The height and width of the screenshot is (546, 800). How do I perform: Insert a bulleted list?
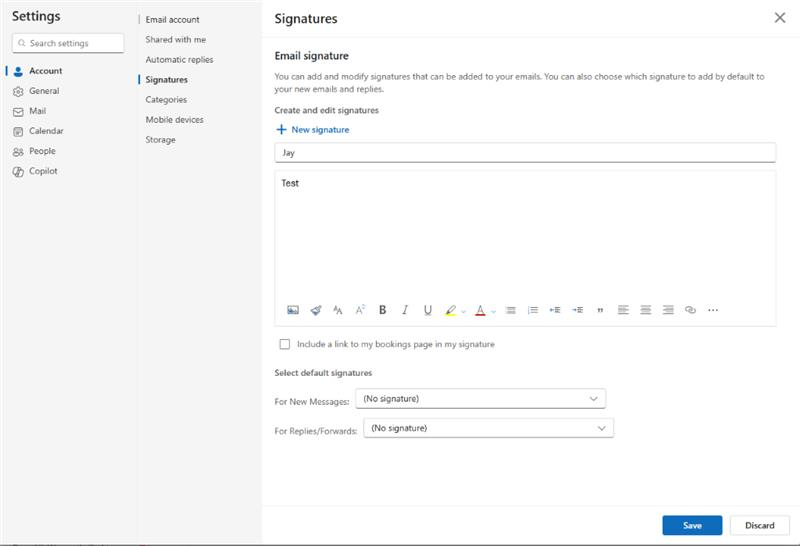tap(511, 310)
